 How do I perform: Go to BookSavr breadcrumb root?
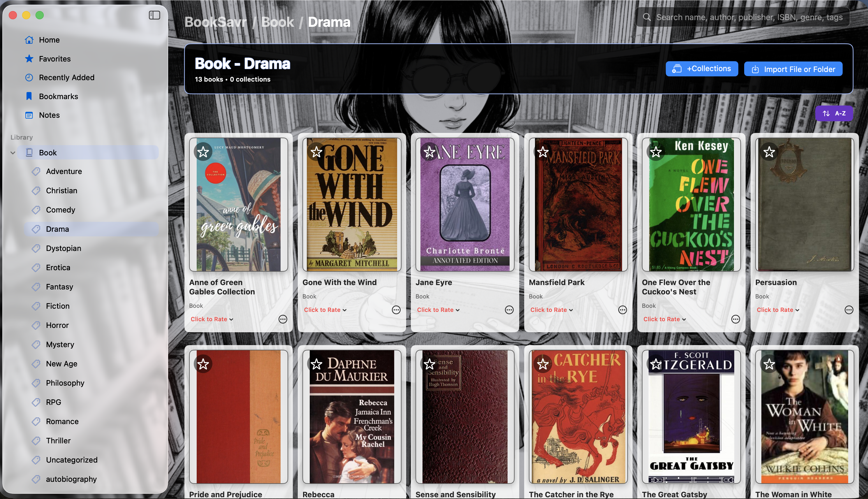(x=215, y=22)
